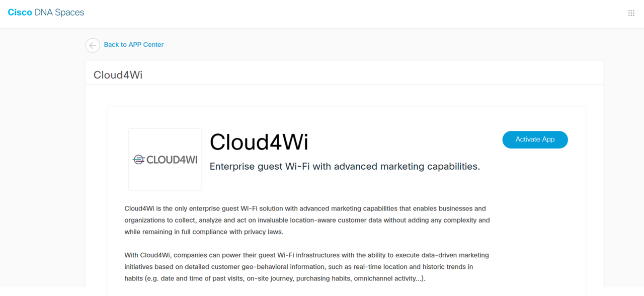Click the circular back arrow icon

point(93,45)
